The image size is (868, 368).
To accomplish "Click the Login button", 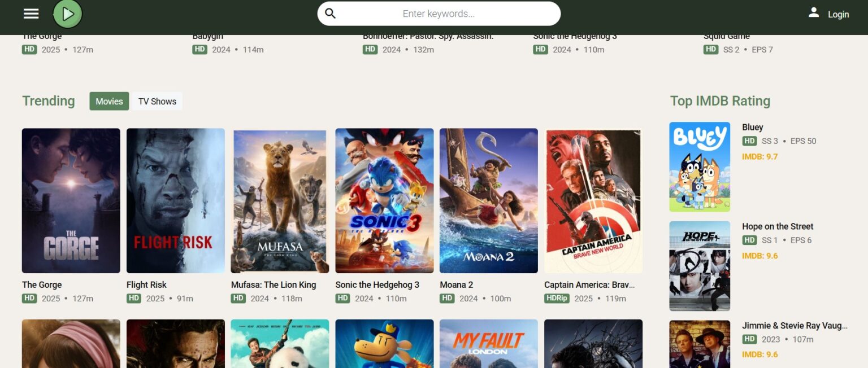I will point(838,14).
